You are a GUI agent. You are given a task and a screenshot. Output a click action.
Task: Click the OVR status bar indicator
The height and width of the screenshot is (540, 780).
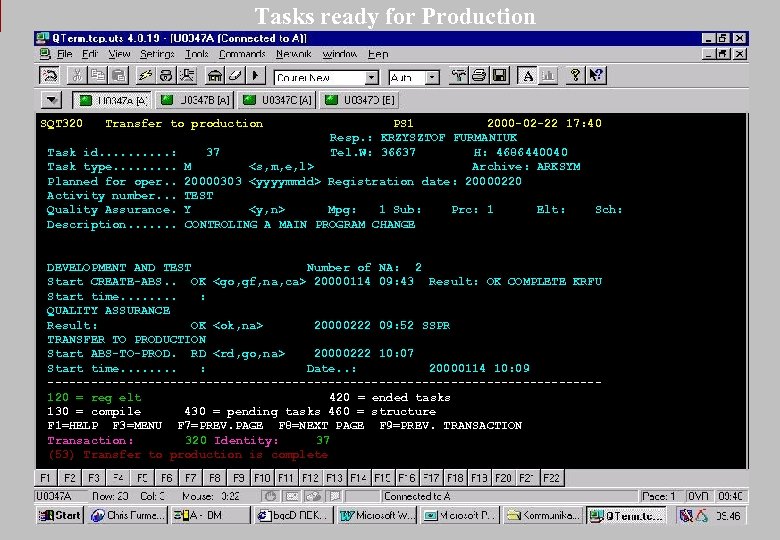[x=698, y=496]
